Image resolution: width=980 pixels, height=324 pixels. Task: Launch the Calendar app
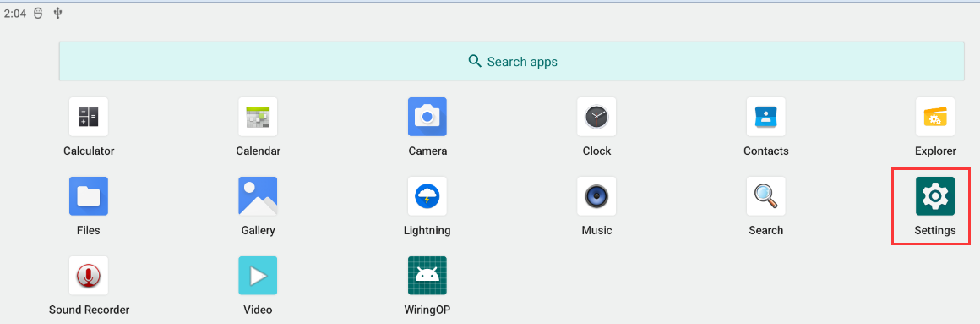(259, 117)
